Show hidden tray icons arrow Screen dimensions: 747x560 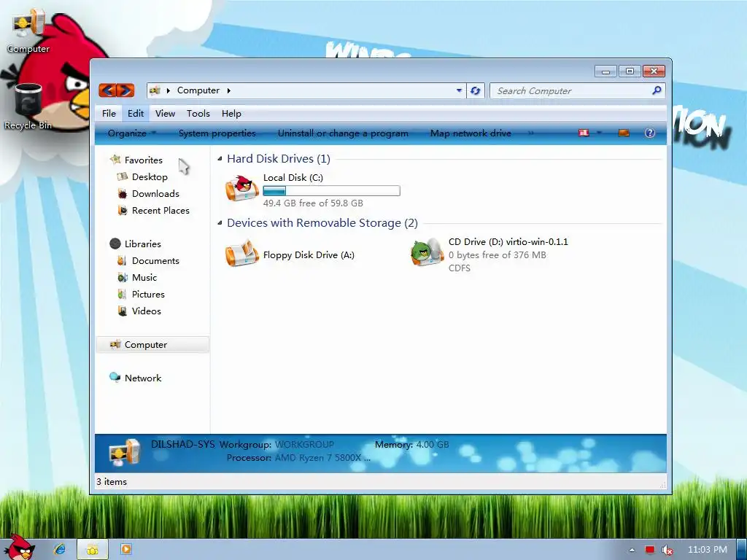(x=632, y=550)
